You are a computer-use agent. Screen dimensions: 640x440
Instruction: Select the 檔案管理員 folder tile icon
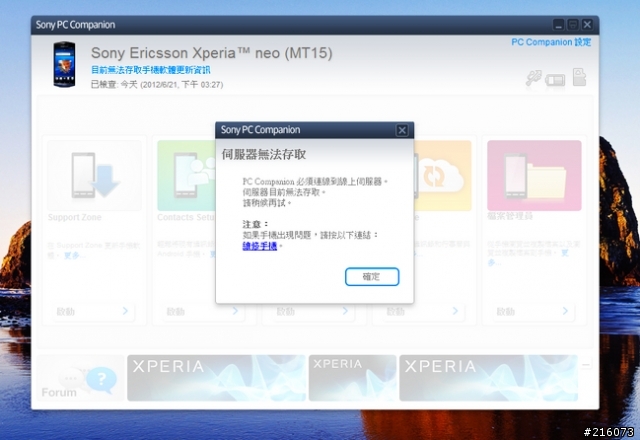click(534, 176)
